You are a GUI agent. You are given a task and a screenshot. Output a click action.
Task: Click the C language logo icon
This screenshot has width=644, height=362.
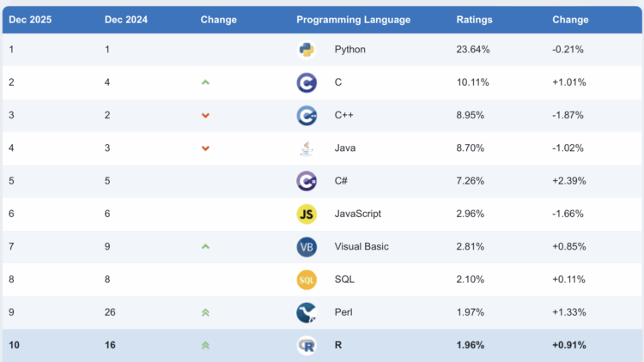(x=307, y=82)
